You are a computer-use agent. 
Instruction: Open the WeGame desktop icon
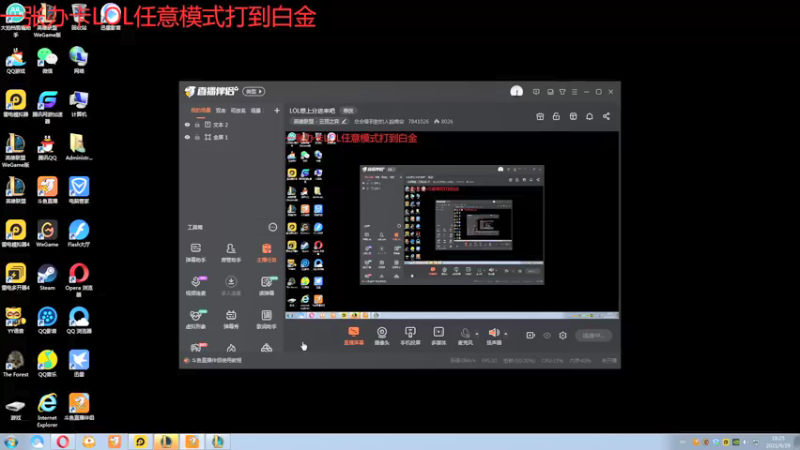(x=47, y=234)
